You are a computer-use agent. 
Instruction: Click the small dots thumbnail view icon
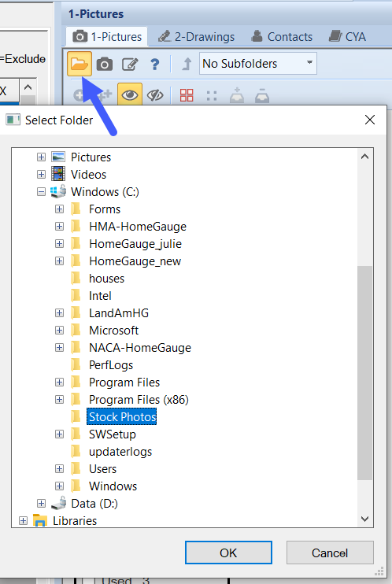(212, 96)
